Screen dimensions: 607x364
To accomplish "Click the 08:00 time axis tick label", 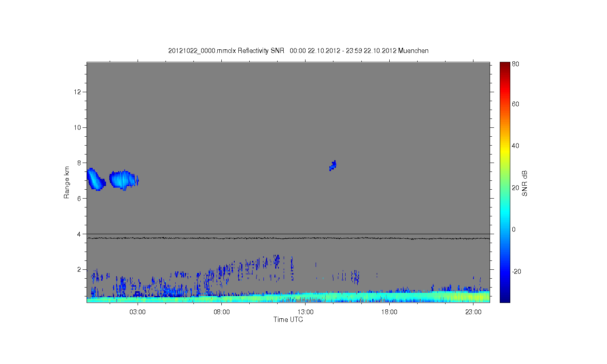I will (x=222, y=312).
